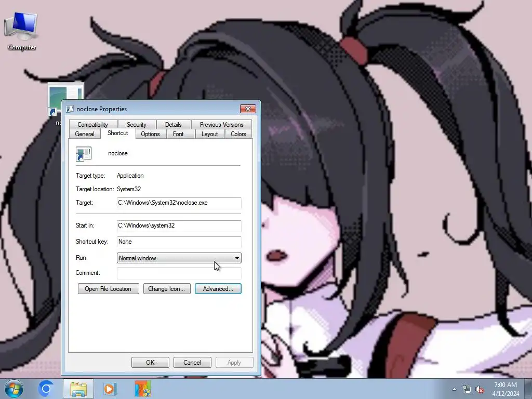
Task: Open Windows Explorer from the taskbar
Action: (78, 389)
